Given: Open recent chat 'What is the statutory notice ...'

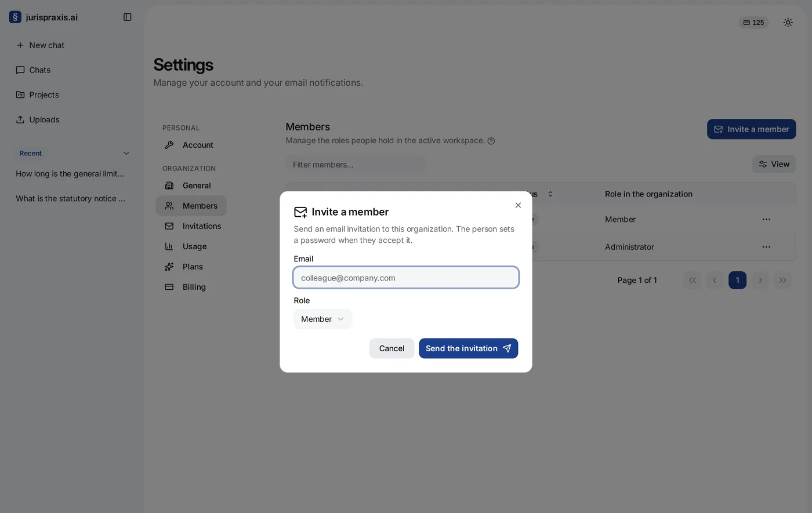Looking at the screenshot, I should 72,199.
